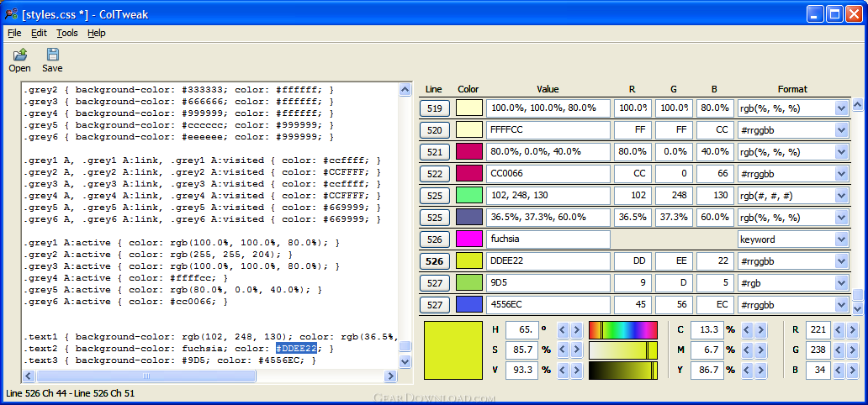This screenshot has height=405, width=868.
Task: Click the Open file toolbar icon
Action: click(x=19, y=55)
